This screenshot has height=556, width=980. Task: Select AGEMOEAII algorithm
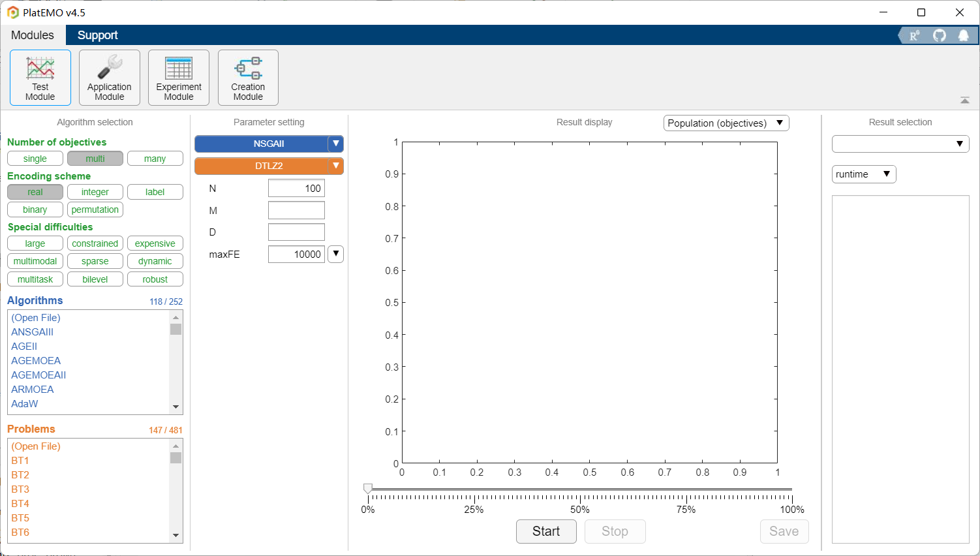coord(38,375)
